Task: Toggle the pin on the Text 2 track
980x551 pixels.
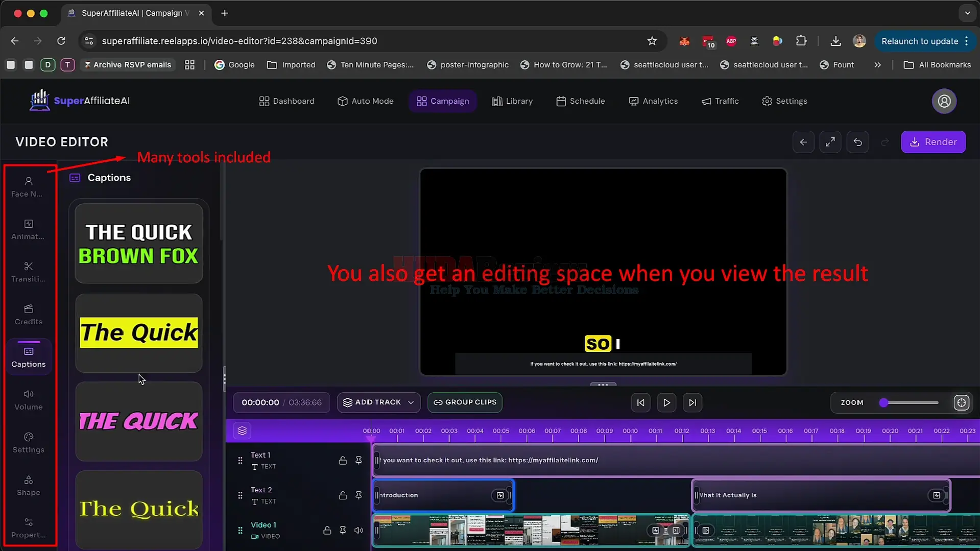Action: 358,495
